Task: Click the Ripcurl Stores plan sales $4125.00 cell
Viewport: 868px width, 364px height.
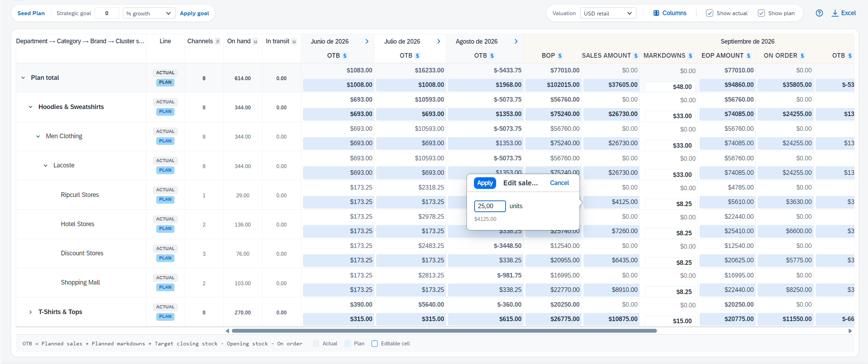Action: [611, 202]
